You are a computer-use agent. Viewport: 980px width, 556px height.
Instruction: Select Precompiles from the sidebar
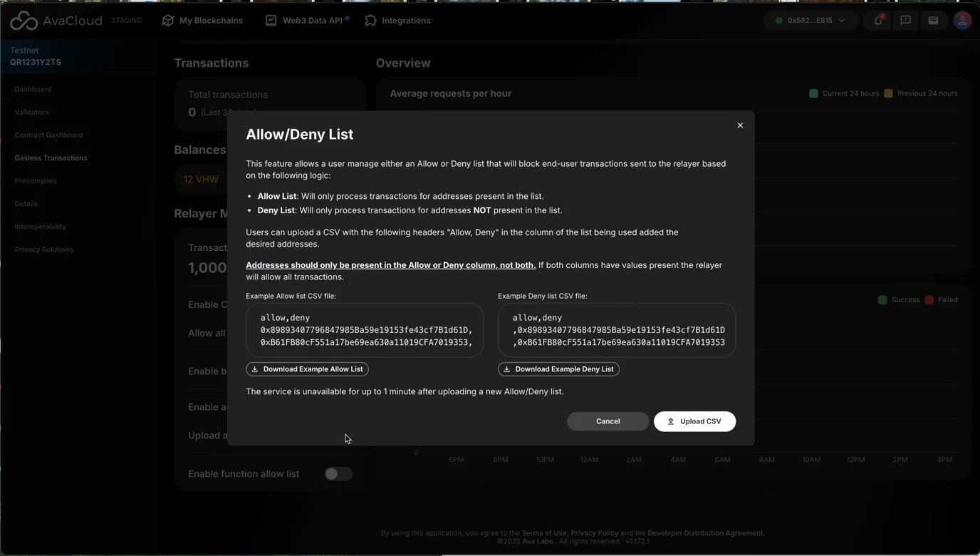(36, 180)
